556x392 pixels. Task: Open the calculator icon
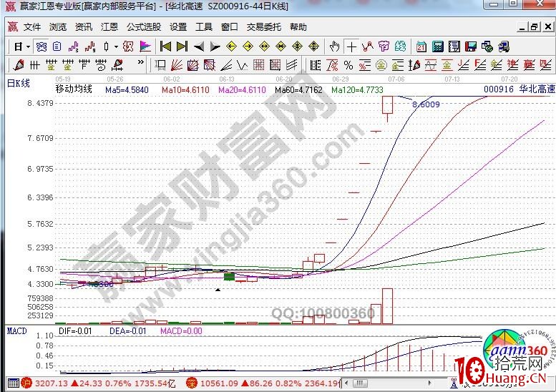pos(438,46)
